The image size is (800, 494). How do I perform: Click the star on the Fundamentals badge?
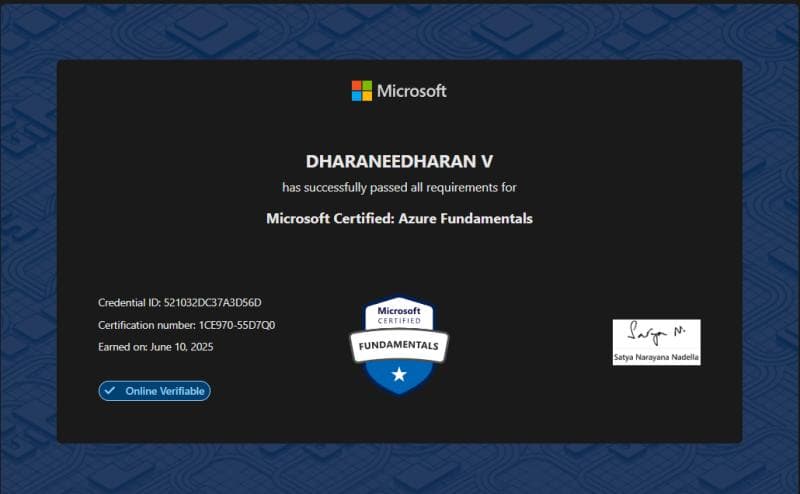point(399,375)
